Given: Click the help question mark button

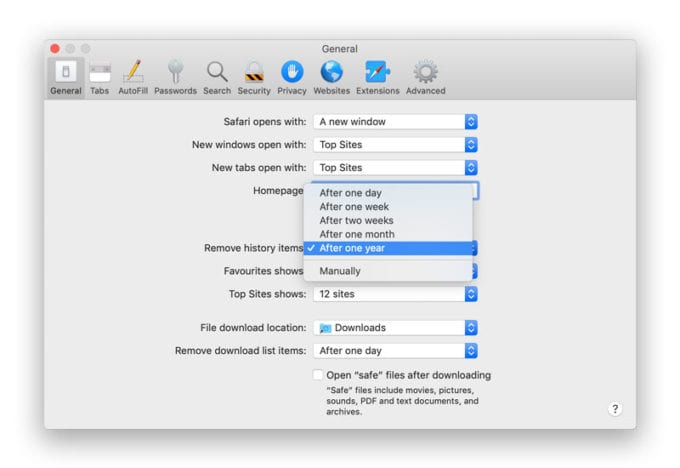Looking at the screenshot, I should pyautogui.click(x=614, y=408).
